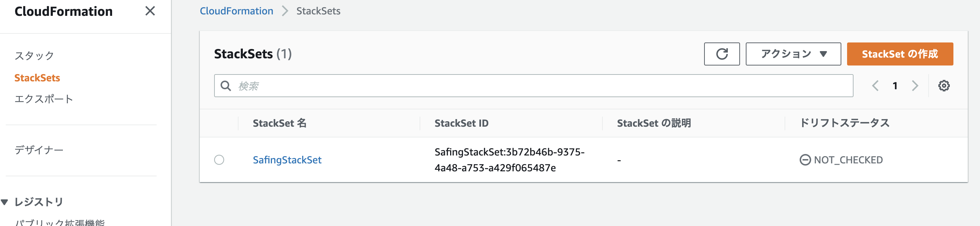
Task: Click StackSet の作成 button
Action: 900,54
